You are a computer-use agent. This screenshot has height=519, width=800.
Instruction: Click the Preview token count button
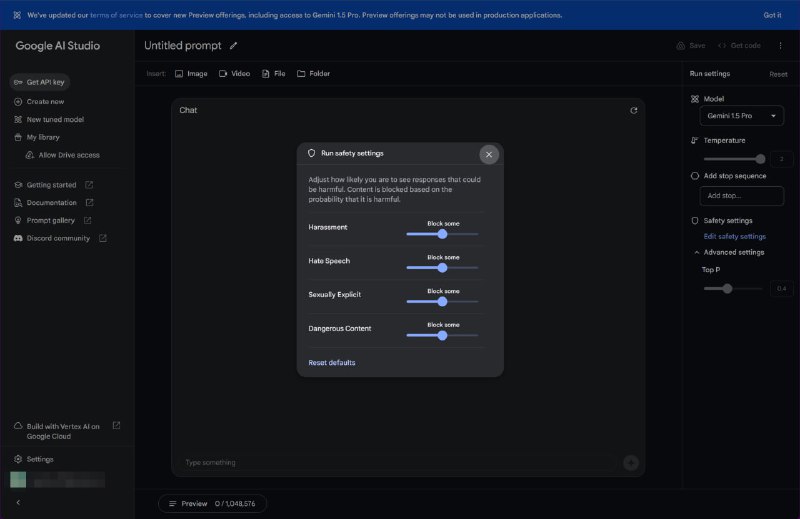coord(212,504)
